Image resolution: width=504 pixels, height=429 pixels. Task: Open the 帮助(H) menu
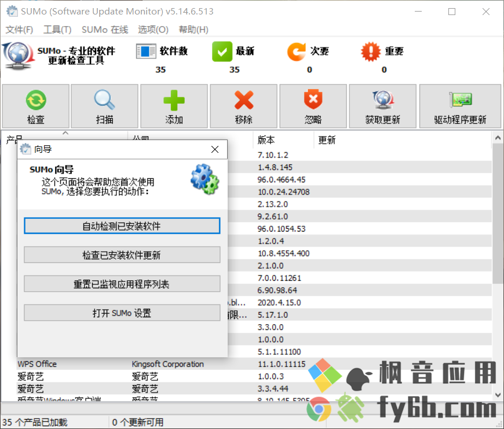tap(193, 30)
